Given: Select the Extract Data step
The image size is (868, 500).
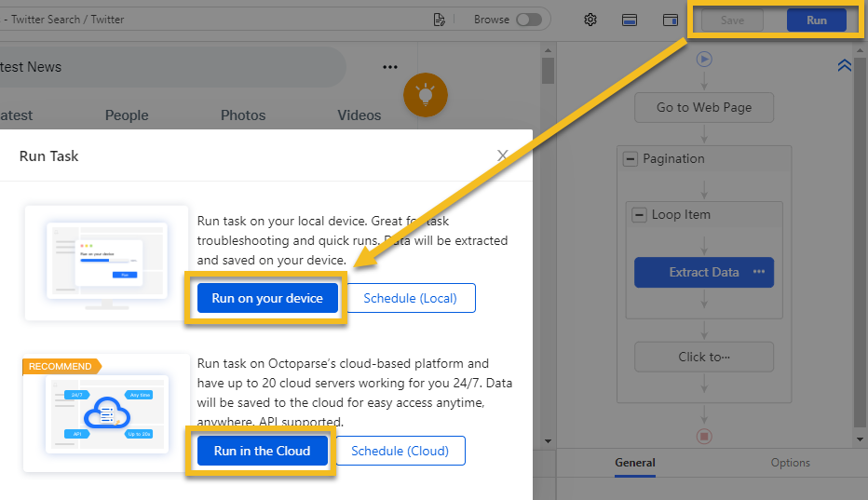Looking at the screenshot, I should point(704,273).
